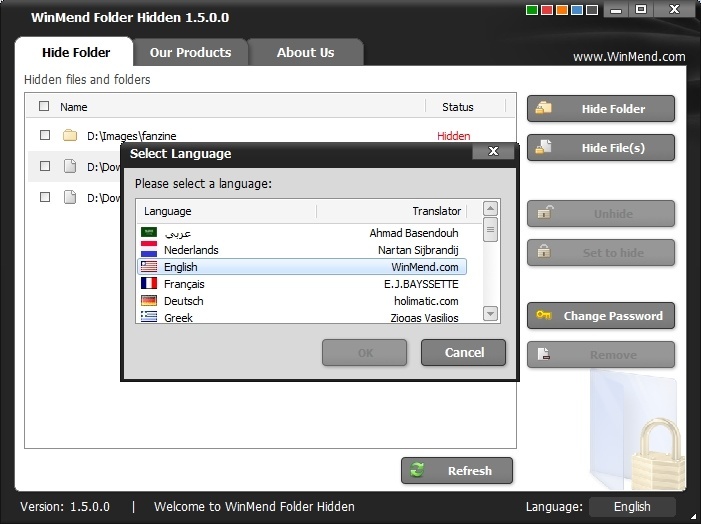Click the dialog Cancel button
701x524 pixels.
point(464,352)
